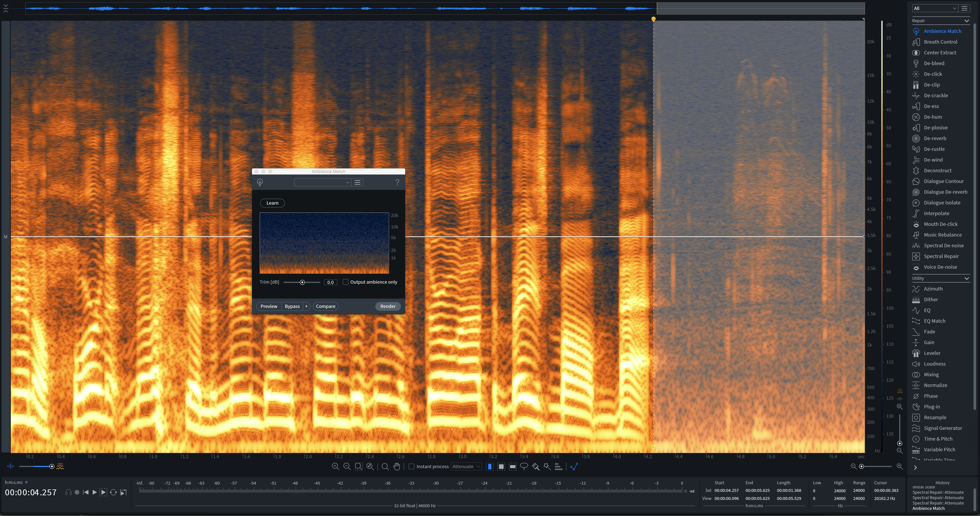This screenshot has height=516, width=980.
Task: Click the zoom to selection tool
Action: pos(358,467)
